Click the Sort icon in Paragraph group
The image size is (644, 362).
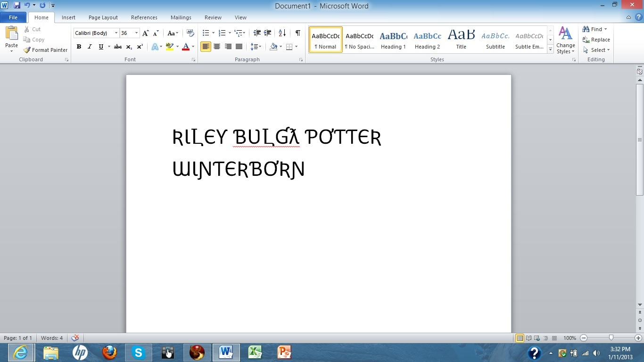282,33
